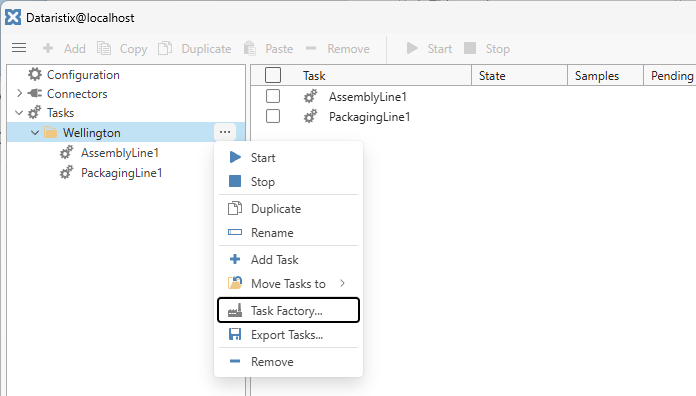Click the Paste toolbar label
Screen dimensions: 696x396
(x=279, y=48)
